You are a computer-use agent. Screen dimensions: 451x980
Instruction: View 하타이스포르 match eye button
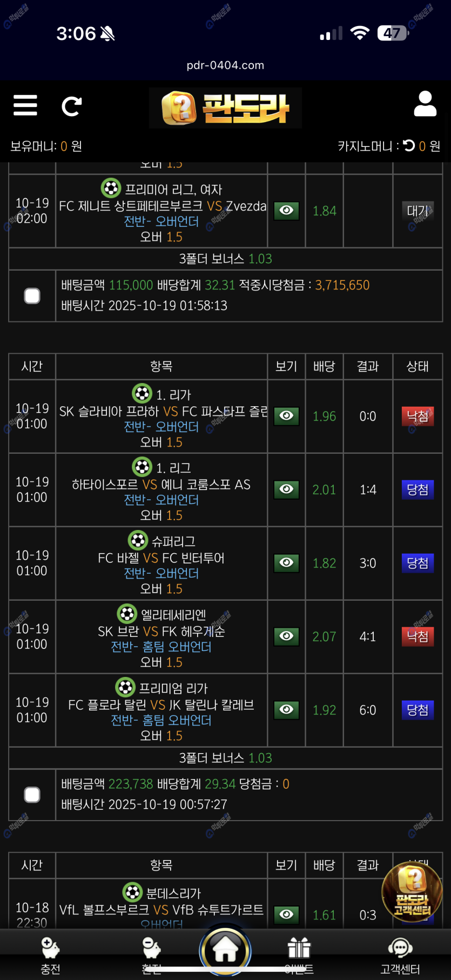287,489
